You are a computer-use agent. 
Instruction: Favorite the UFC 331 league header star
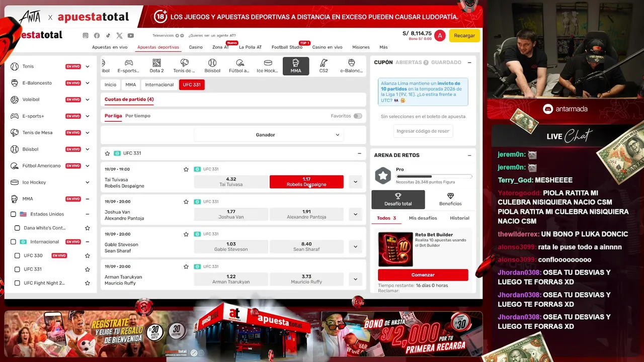pyautogui.click(x=107, y=153)
